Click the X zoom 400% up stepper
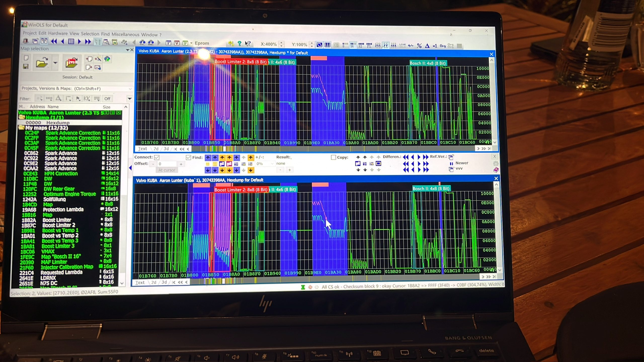The image size is (644, 362). [282, 42]
